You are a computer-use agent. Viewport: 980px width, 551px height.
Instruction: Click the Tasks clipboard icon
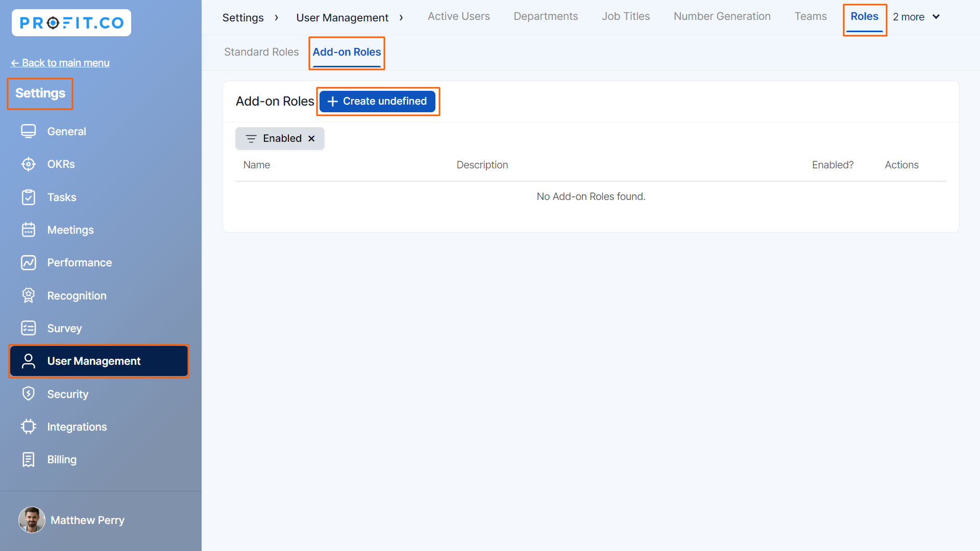point(29,197)
